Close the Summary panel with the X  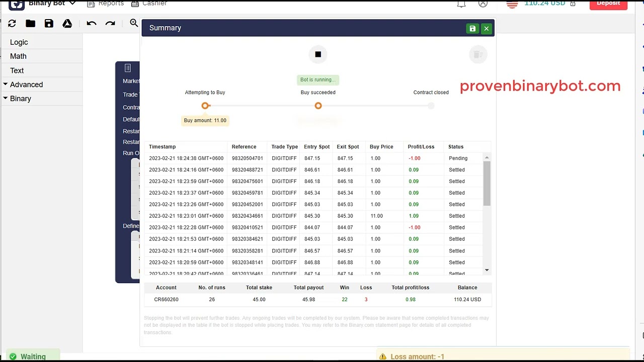[487, 29]
